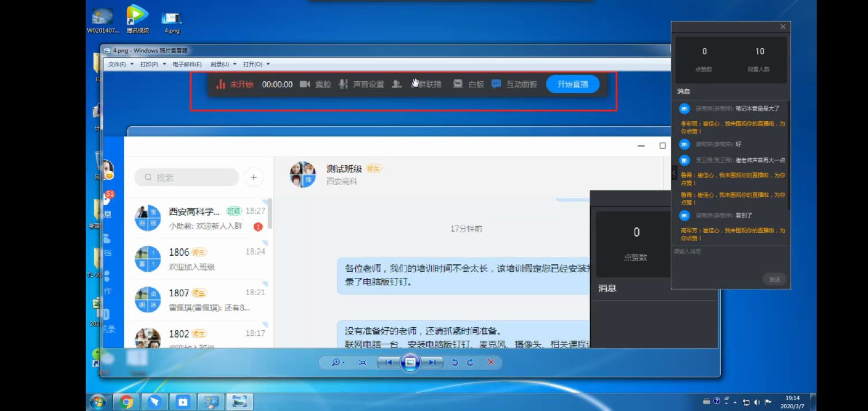
Task: Open the clock showing 19:14
Action: point(793,402)
